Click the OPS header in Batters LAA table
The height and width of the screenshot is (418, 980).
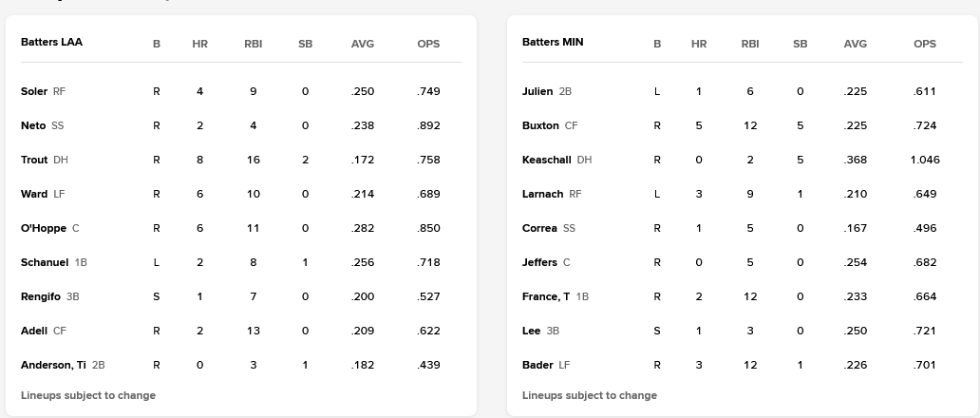[428, 44]
